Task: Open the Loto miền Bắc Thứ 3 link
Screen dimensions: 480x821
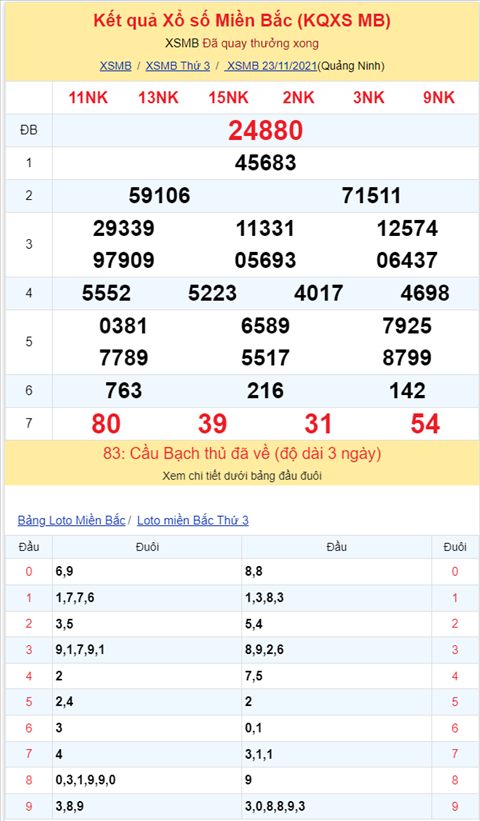Action: pyautogui.click(x=193, y=520)
